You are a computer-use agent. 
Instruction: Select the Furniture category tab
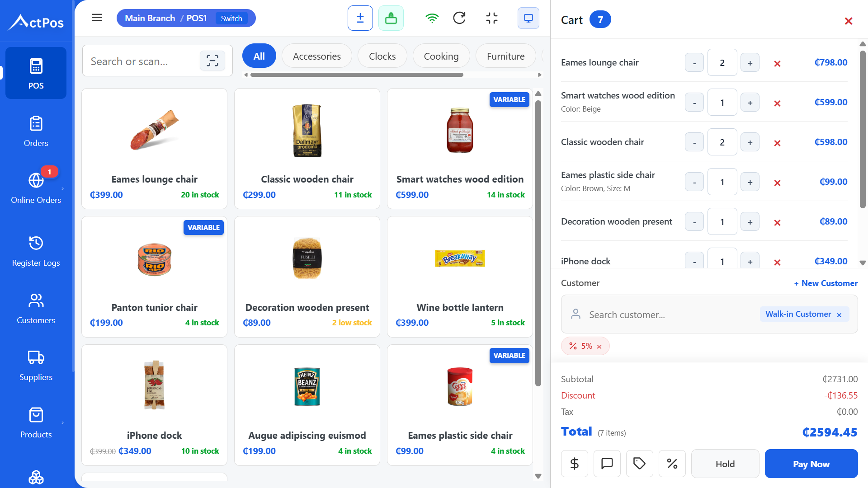pyautogui.click(x=506, y=56)
